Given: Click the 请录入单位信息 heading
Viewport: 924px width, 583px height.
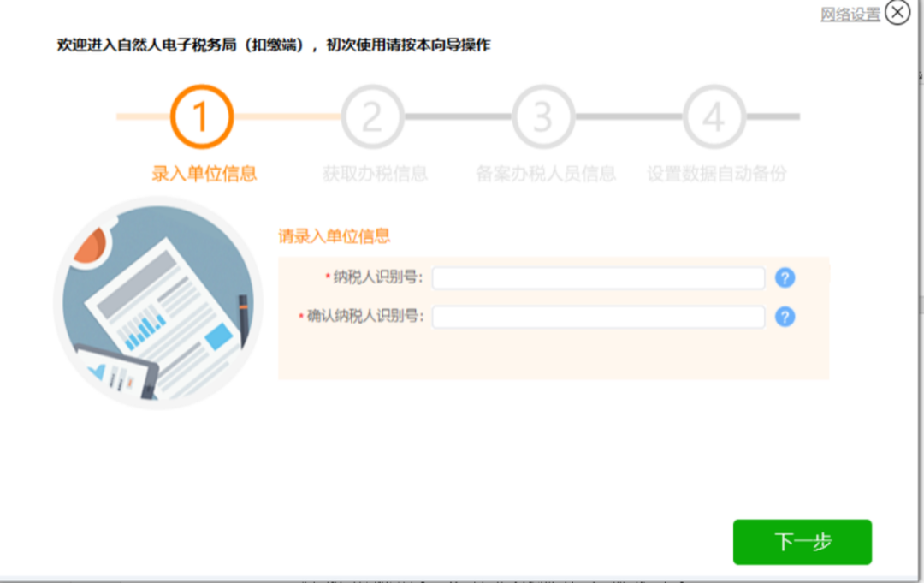Looking at the screenshot, I should click(335, 236).
